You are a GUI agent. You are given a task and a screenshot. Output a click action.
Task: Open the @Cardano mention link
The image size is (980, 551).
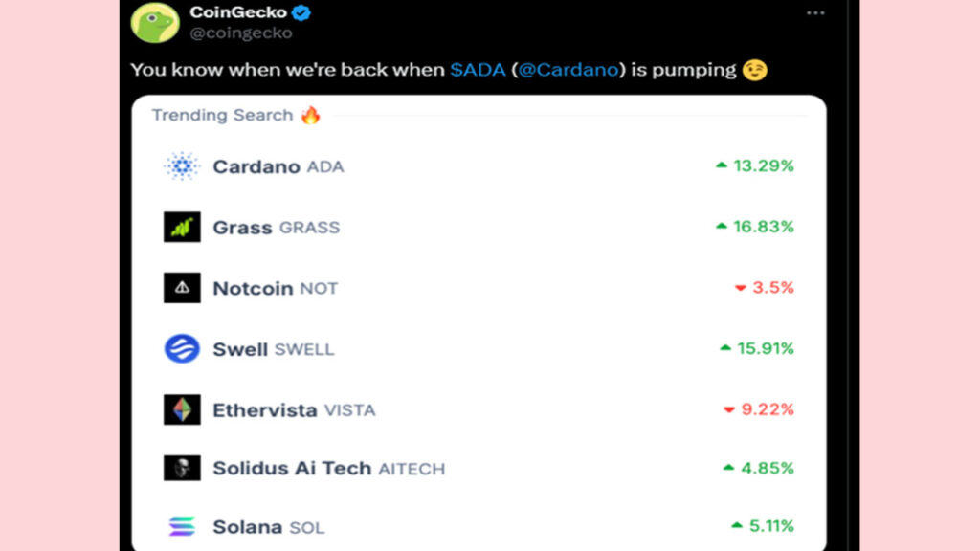click(x=568, y=70)
